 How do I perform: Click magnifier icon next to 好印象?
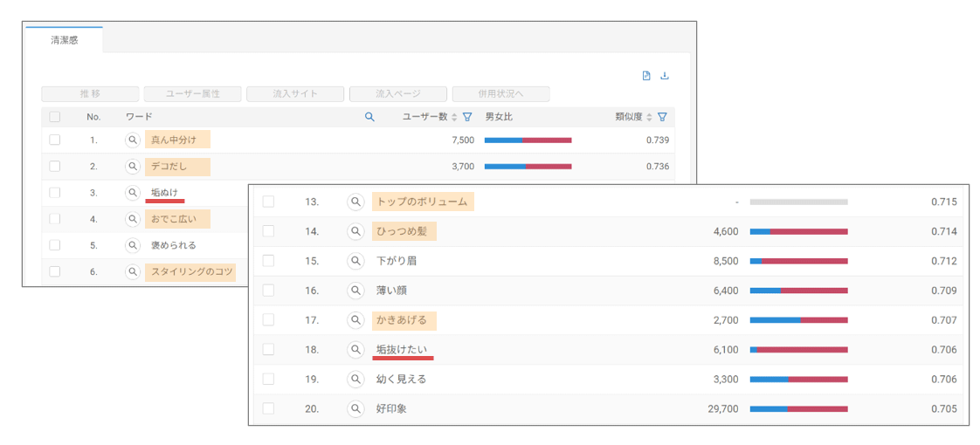click(355, 408)
